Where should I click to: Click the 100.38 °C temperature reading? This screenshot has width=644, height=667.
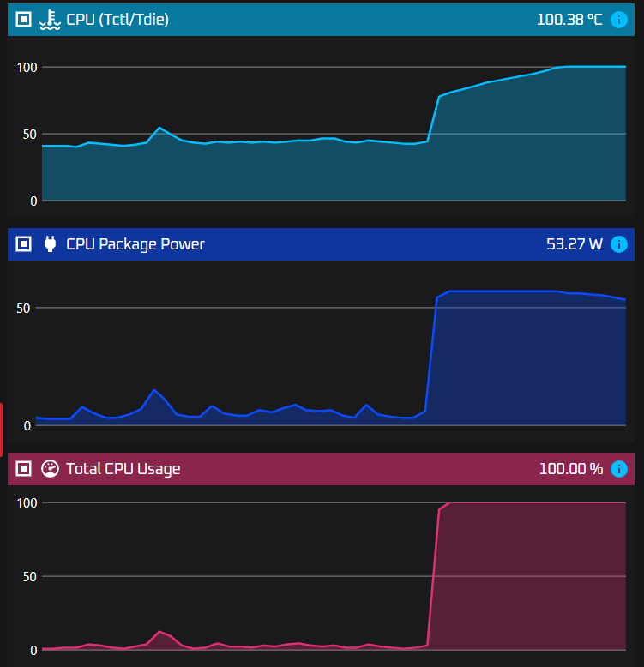point(569,19)
